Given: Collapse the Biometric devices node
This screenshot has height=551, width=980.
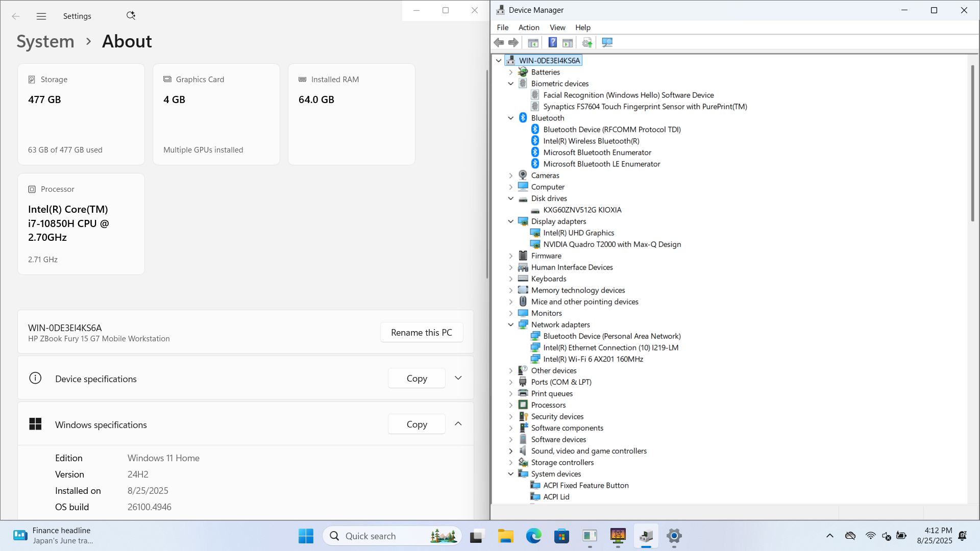Looking at the screenshot, I should pyautogui.click(x=511, y=84).
